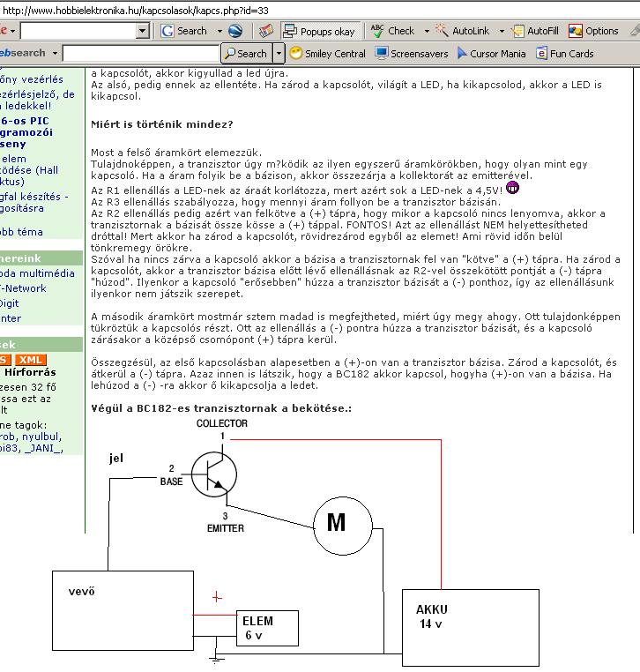Open the 'oda multimédia' partner link

pos(37,273)
